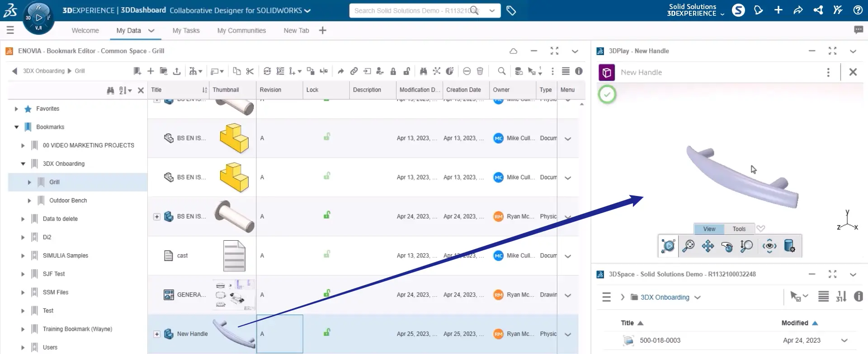This screenshot has width=868, height=354.
Task: Click the copy icon in the toolbar
Action: [x=236, y=71]
